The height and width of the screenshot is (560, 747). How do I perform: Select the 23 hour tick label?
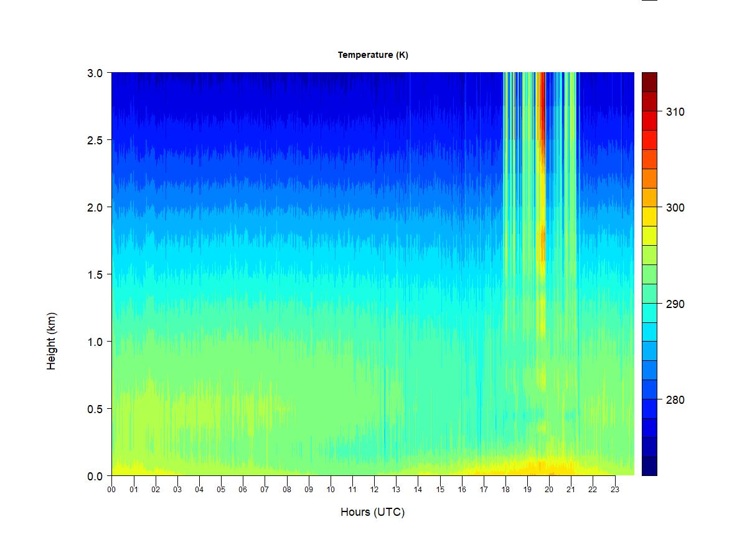[x=615, y=490]
